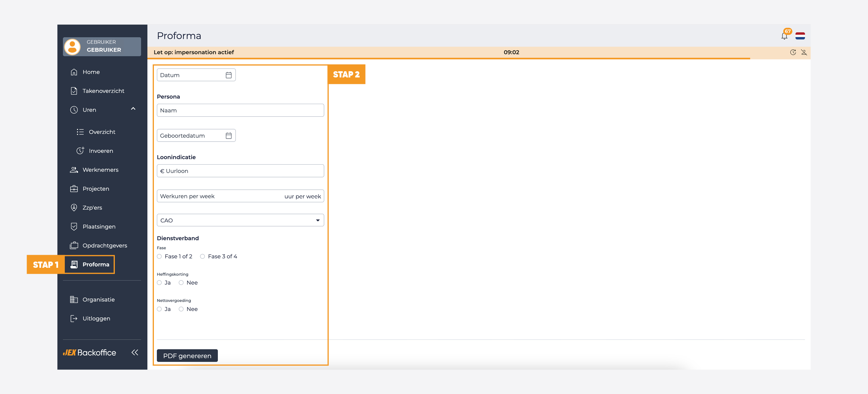Click the Persona section heading
This screenshot has height=394, width=868.
tap(168, 97)
